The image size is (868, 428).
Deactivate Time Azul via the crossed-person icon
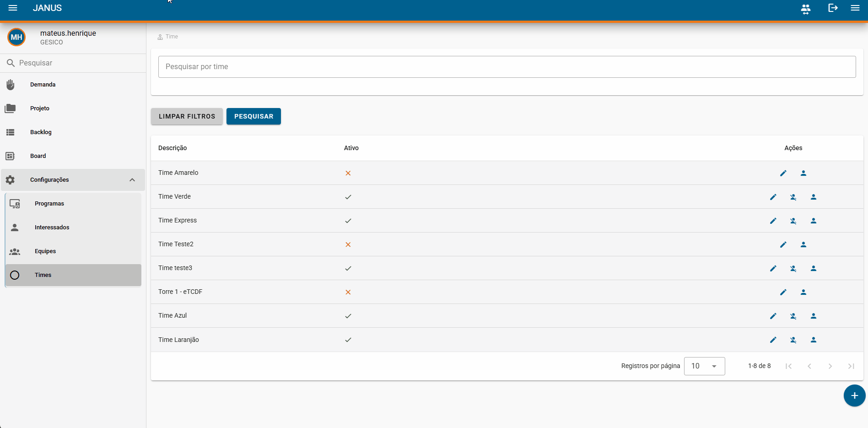coord(793,316)
